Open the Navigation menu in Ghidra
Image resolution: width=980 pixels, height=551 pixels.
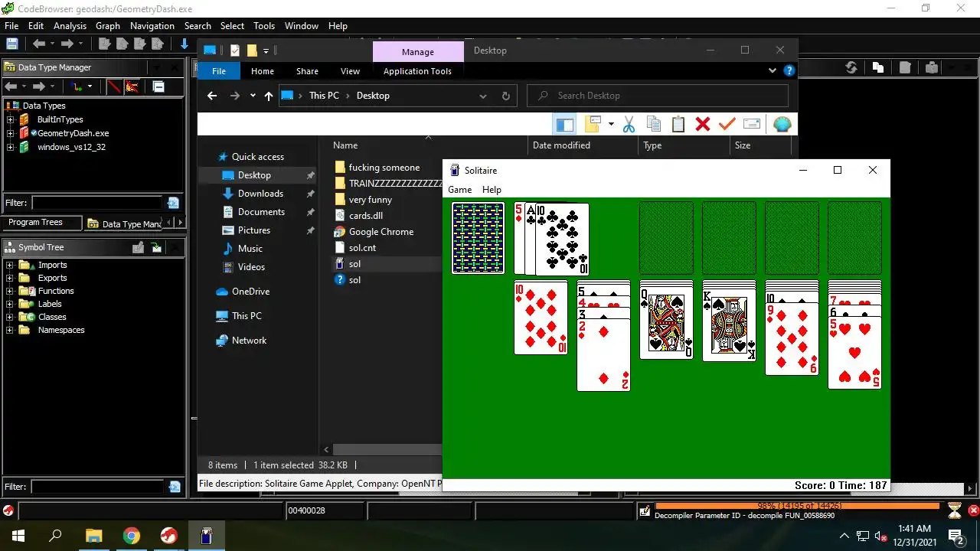click(x=152, y=26)
